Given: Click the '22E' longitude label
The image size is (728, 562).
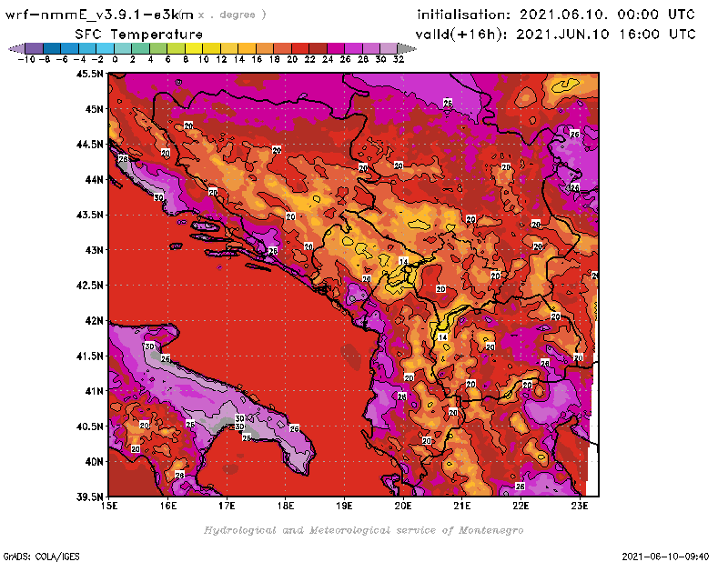Looking at the screenshot, I should [x=521, y=506].
